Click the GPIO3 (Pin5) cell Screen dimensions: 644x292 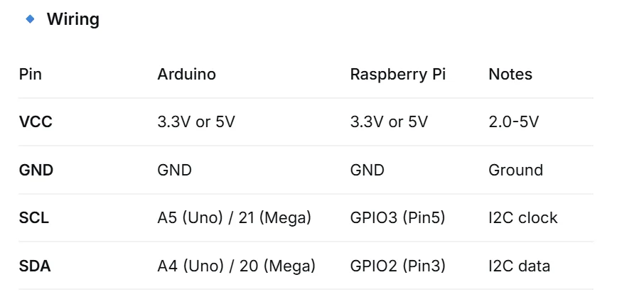coord(397,217)
